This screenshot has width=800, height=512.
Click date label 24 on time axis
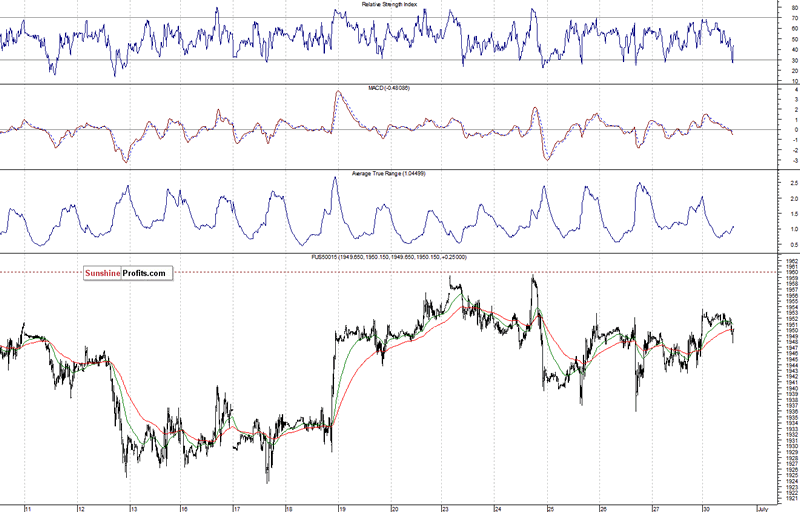point(498,508)
